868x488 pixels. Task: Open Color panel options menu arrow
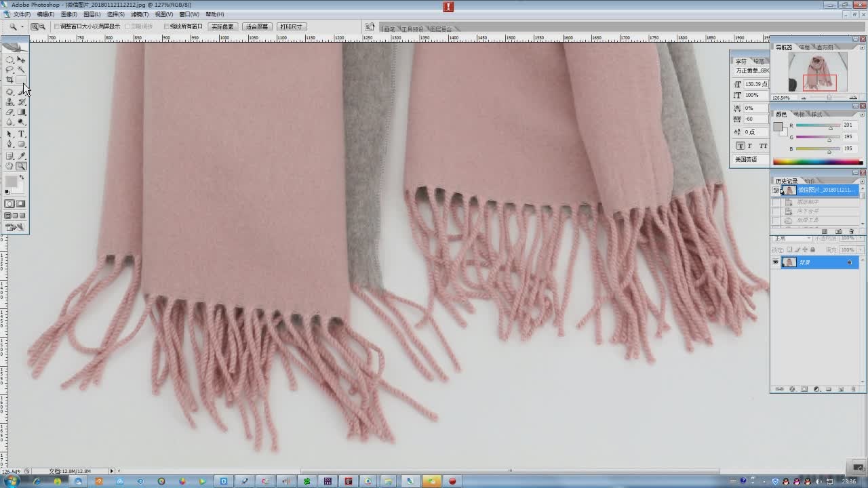tap(863, 114)
